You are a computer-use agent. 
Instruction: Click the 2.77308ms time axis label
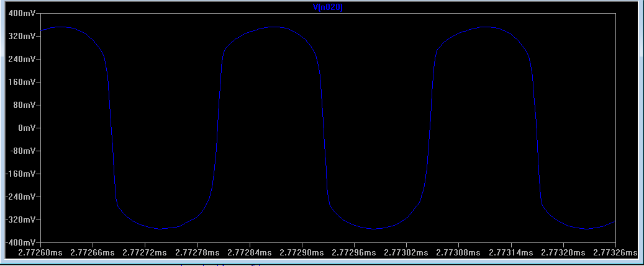point(458,253)
